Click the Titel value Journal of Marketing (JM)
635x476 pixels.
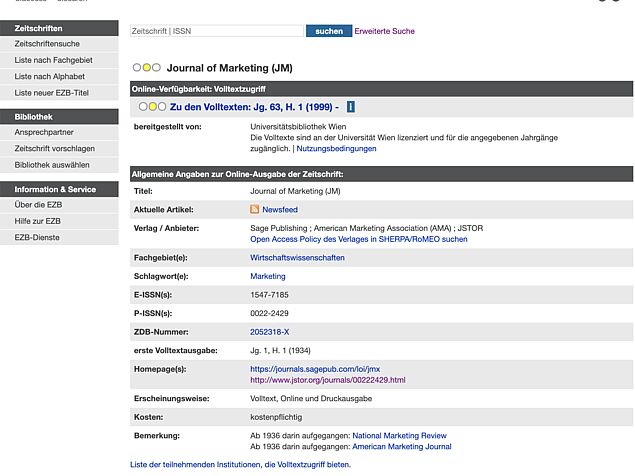pos(295,191)
